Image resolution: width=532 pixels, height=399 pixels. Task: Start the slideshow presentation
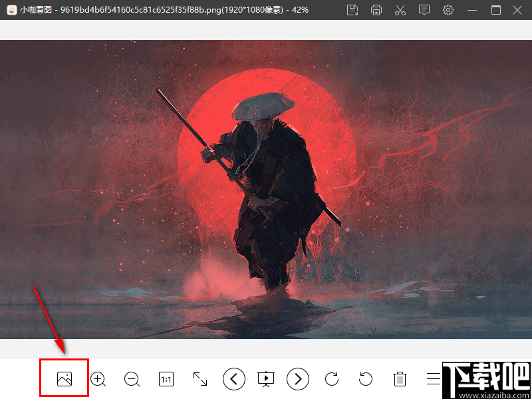coord(266,379)
